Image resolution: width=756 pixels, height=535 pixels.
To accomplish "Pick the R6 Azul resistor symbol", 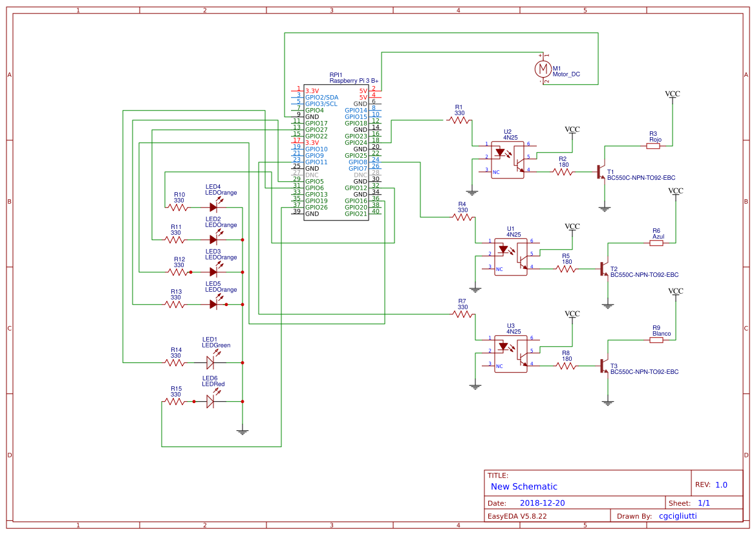I will (x=656, y=243).
